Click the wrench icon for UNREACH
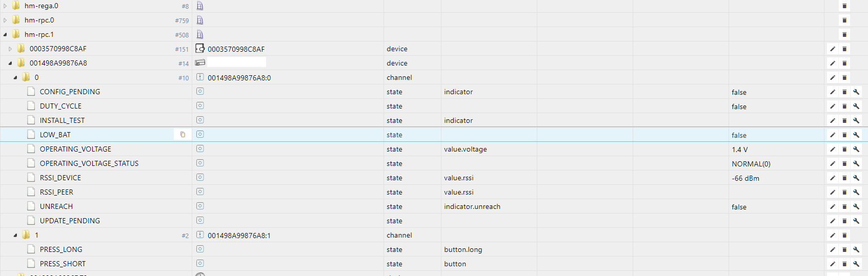868x276 pixels. [856, 207]
